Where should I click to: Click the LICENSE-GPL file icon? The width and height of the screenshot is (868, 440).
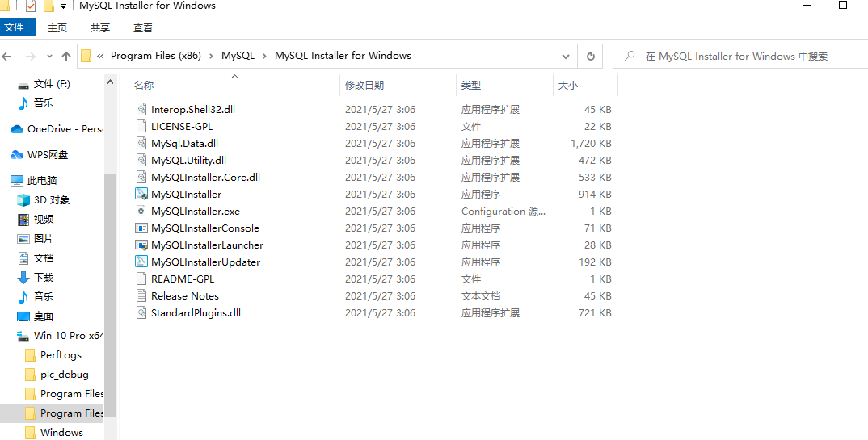141,127
